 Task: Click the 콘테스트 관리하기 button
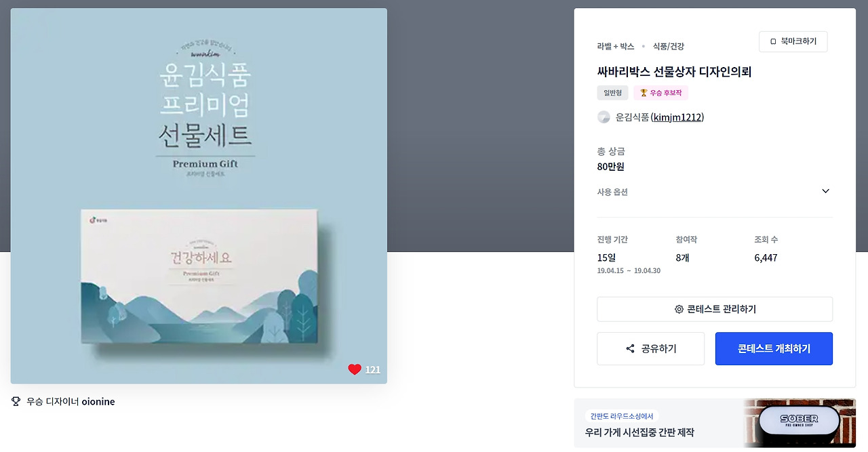pos(715,309)
